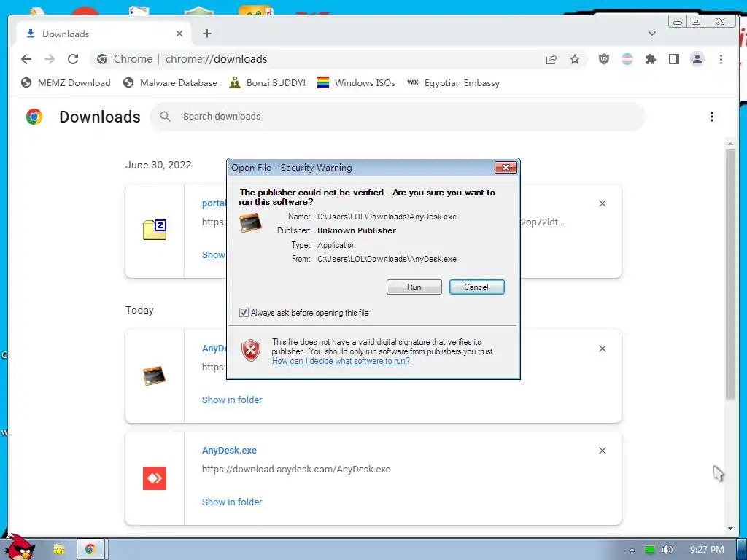Close the Open File Security Warning dialog

pos(506,167)
